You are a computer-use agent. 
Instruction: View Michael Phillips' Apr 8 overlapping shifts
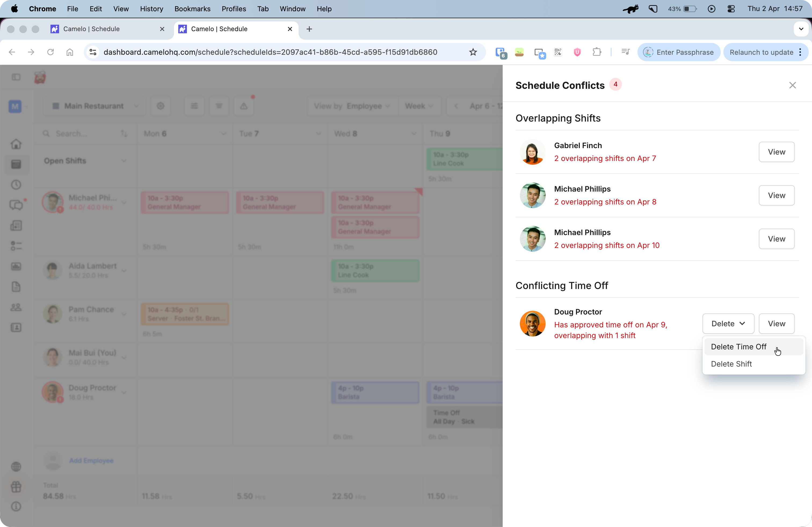click(776, 195)
